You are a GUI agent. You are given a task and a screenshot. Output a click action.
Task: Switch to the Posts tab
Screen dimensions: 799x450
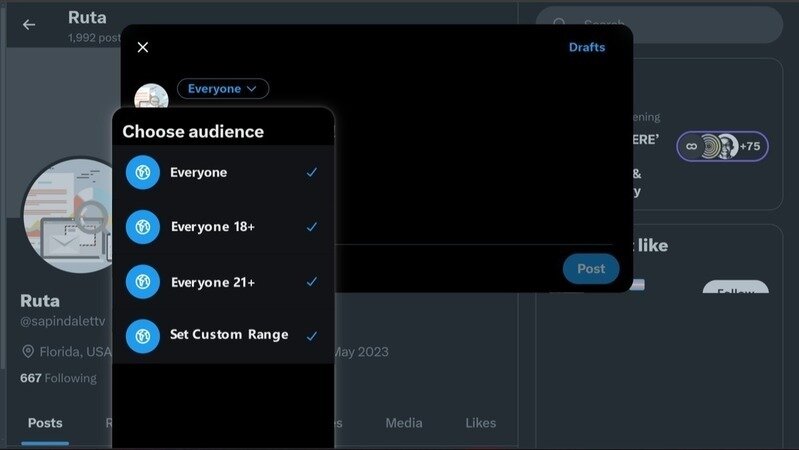[x=45, y=423]
